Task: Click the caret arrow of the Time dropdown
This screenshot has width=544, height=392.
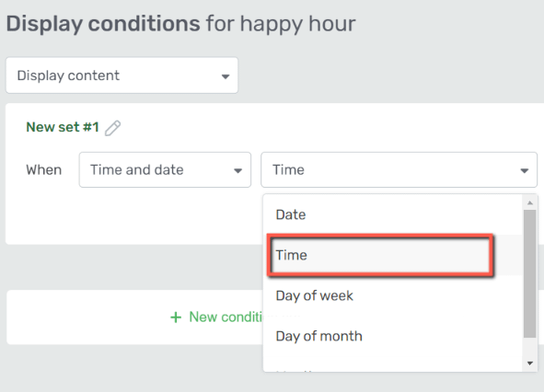Action: (525, 170)
